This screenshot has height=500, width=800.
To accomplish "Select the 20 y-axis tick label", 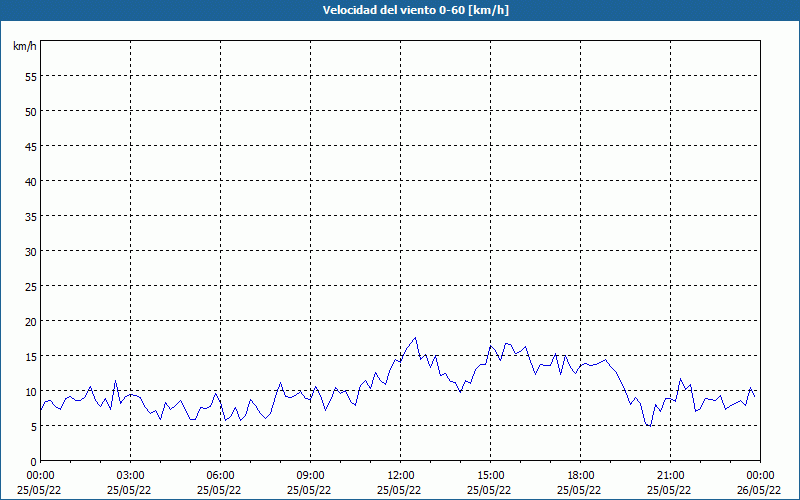I will point(31,321).
